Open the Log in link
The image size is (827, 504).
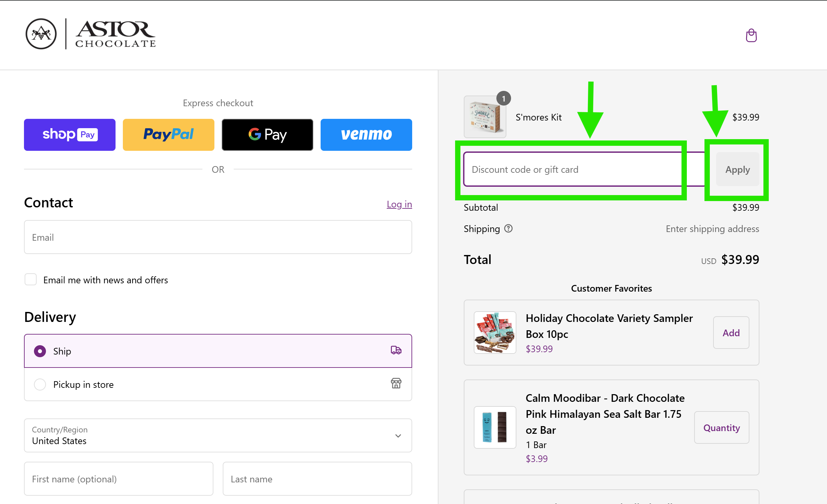(x=399, y=204)
